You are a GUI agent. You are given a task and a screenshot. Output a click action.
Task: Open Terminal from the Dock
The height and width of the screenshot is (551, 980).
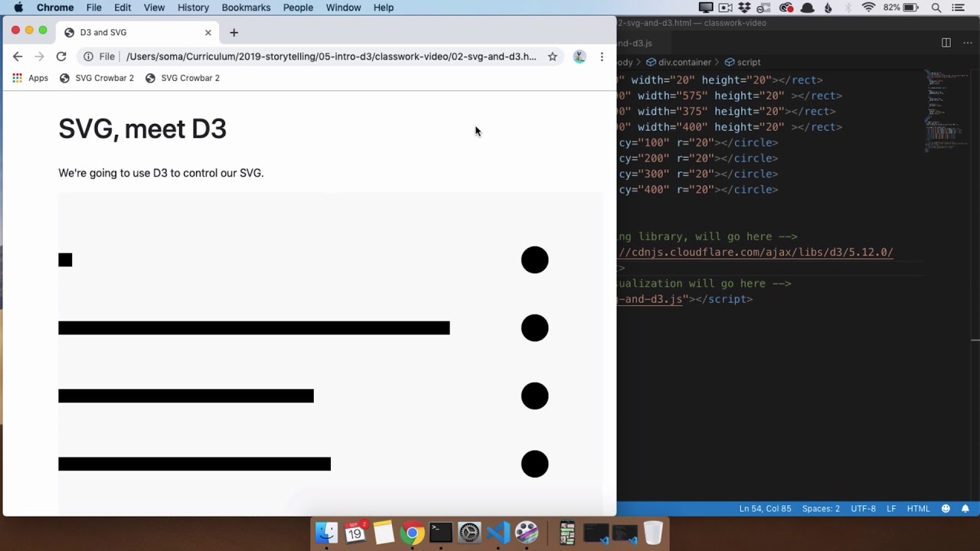pyautogui.click(x=441, y=533)
